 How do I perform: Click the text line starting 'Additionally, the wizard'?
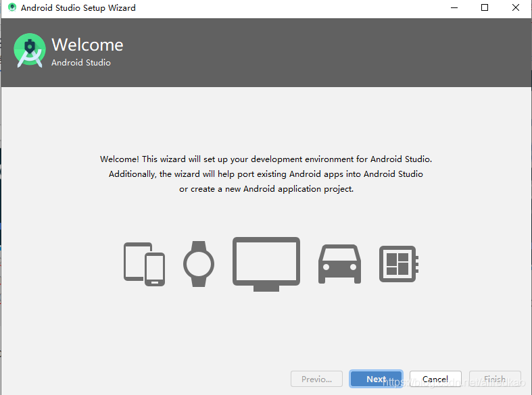[266, 174]
